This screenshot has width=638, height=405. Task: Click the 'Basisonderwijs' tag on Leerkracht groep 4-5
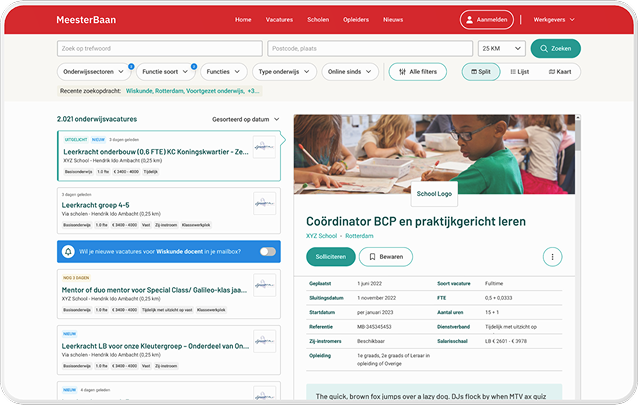(x=77, y=225)
